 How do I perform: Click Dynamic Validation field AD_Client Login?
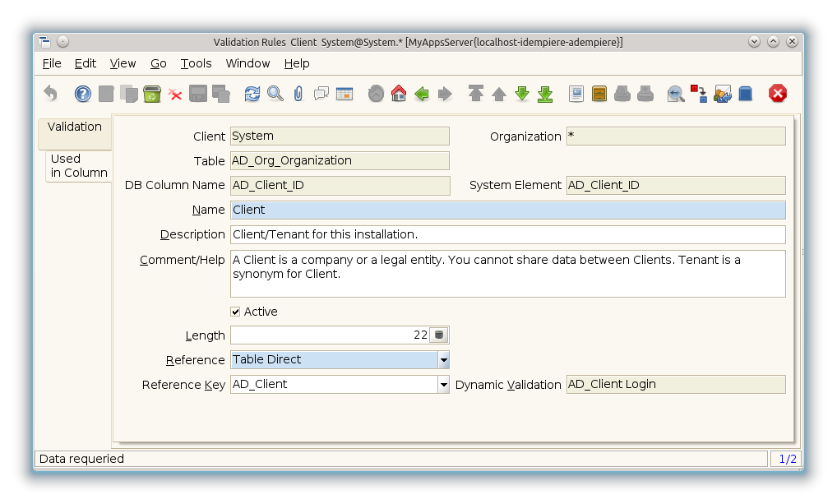(x=676, y=385)
